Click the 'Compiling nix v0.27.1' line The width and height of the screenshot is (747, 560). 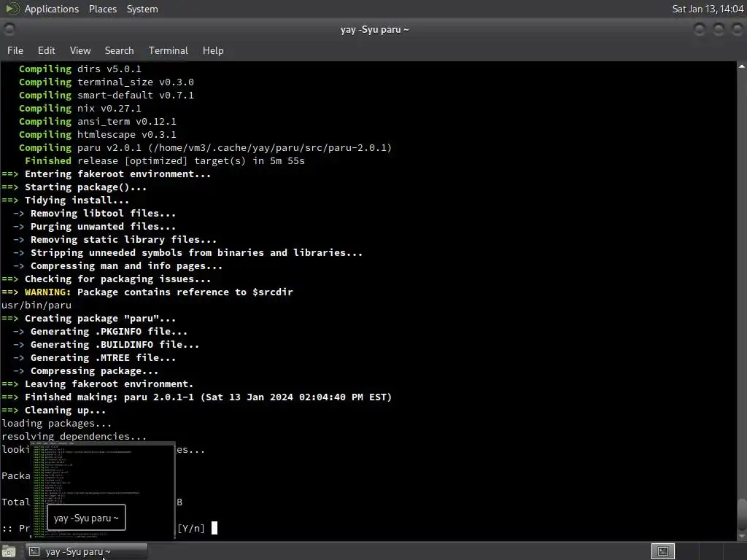pyautogui.click(x=80, y=109)
